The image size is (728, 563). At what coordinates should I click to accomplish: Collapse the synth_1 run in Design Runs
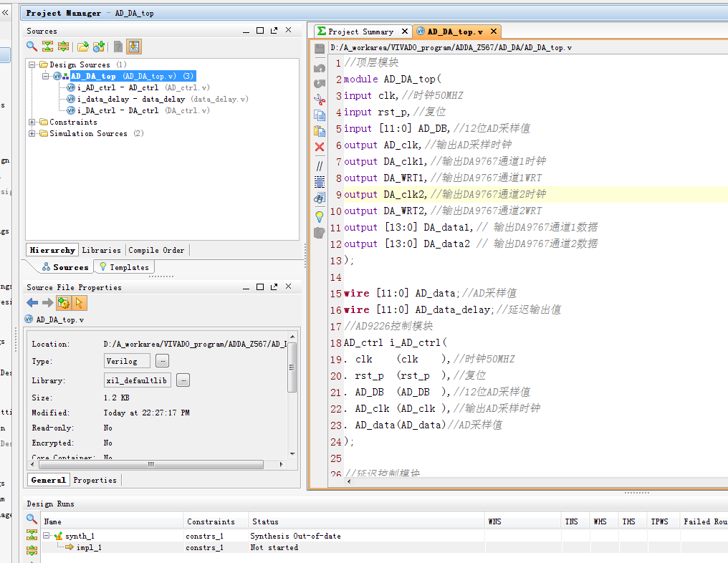(x=47, y=536)
